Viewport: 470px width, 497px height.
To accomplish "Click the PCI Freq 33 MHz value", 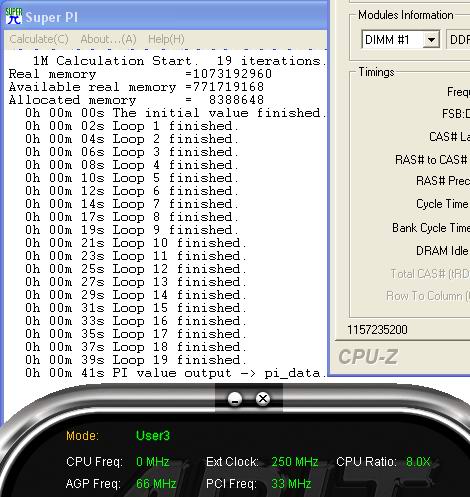I will pos(291,483).
